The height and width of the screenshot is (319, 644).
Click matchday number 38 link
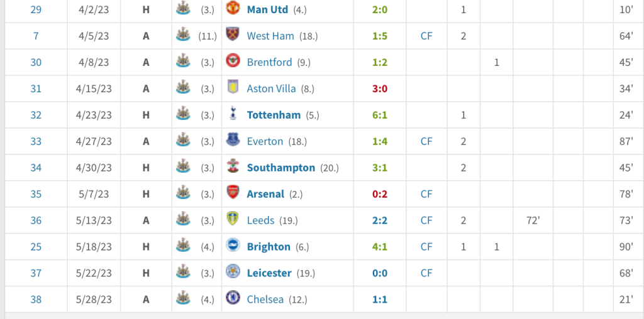pos(36,300)
